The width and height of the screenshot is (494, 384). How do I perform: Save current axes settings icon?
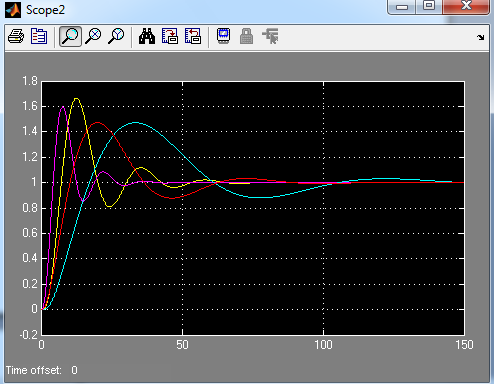[170, 36]
